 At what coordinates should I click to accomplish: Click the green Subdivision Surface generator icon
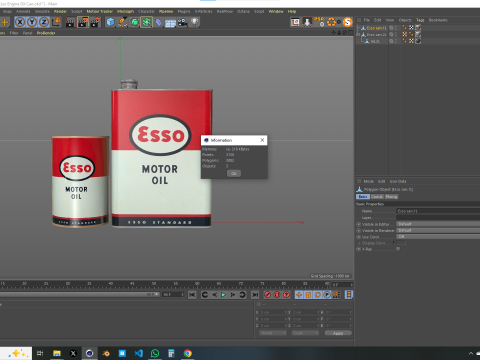pyautogui.click(x=134, y=22)
